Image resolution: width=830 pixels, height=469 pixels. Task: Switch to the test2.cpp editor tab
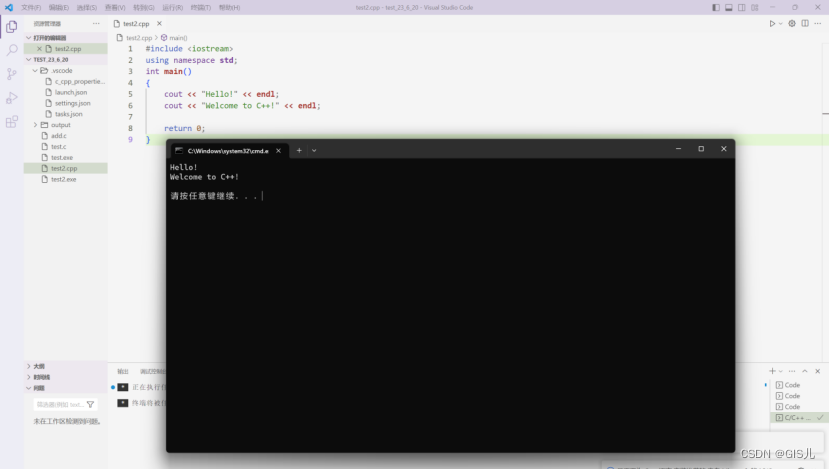click(136, 23)
